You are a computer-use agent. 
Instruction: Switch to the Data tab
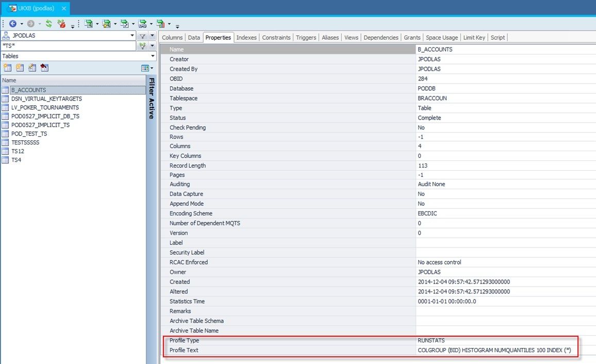click(194, 37)
